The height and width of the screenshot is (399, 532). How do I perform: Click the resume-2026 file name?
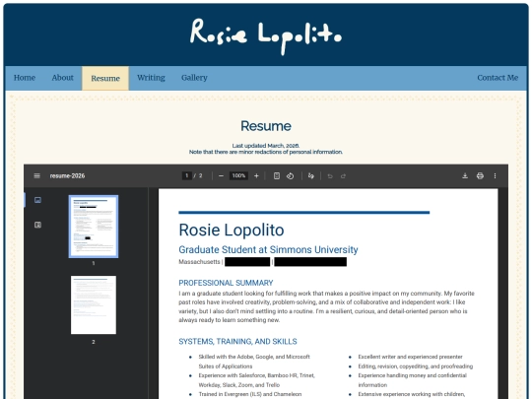tap(67, 175)
